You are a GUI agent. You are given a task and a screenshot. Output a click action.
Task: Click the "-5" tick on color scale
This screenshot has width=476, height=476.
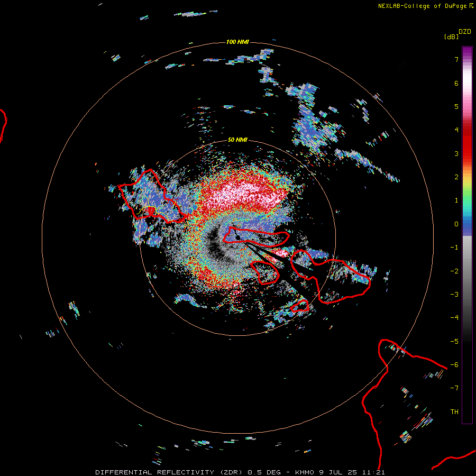454,342
